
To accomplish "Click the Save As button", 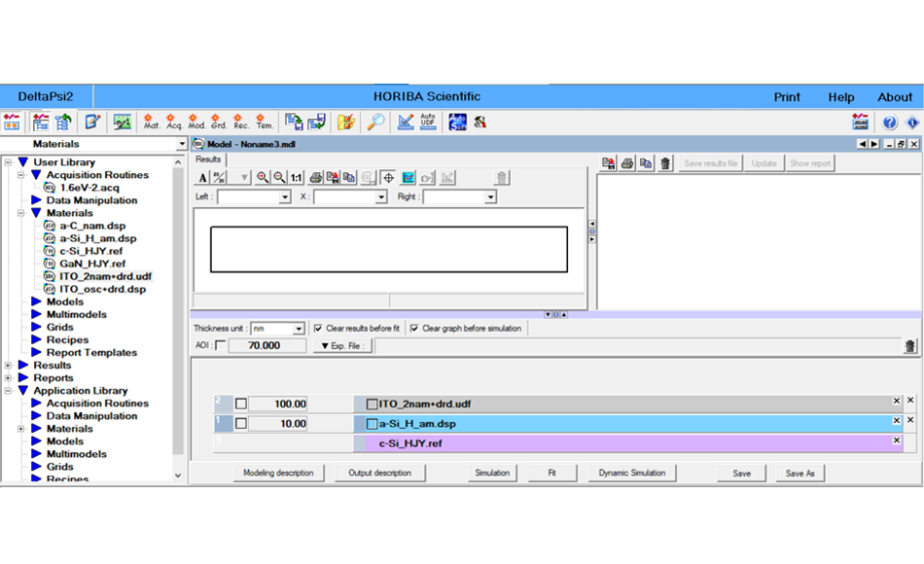I will 800,474.
